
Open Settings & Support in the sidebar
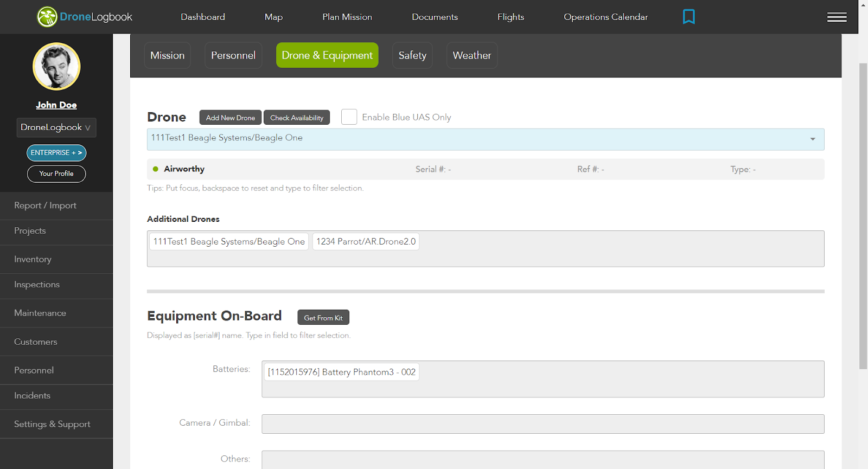56,424
